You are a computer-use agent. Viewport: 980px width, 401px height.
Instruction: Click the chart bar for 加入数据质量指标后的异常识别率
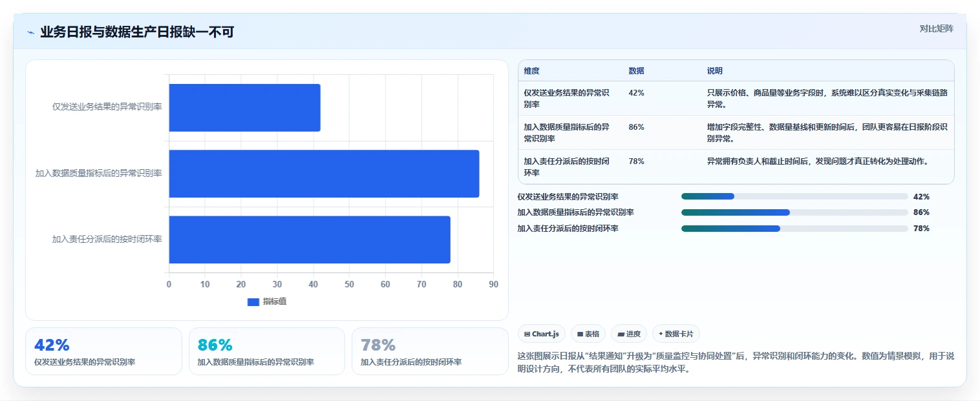[324, 174]
